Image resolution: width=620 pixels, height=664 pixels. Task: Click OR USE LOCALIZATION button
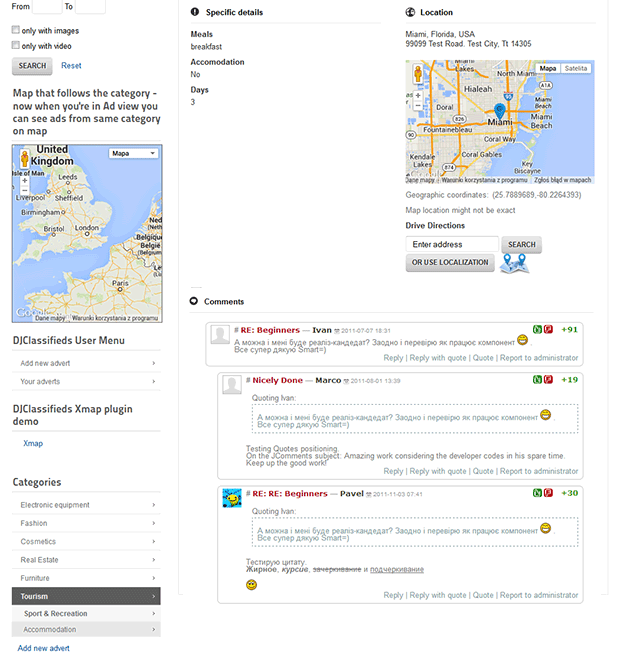click(450, 263)
